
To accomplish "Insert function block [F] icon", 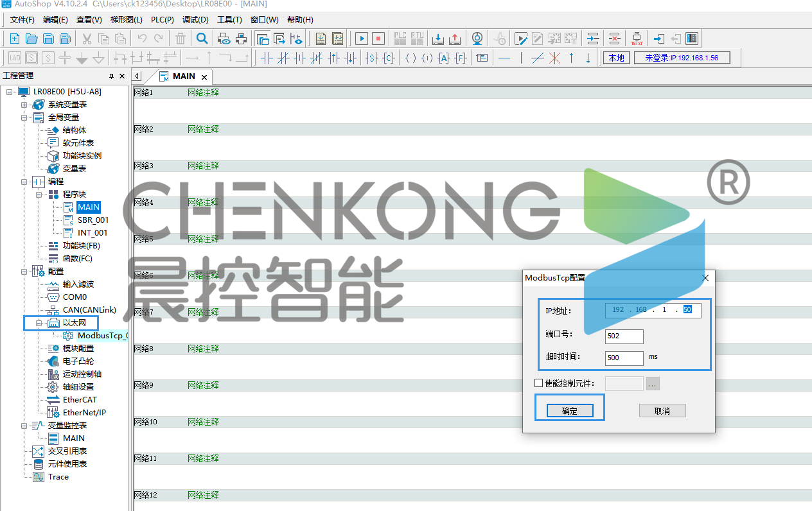I will [461, 58].
